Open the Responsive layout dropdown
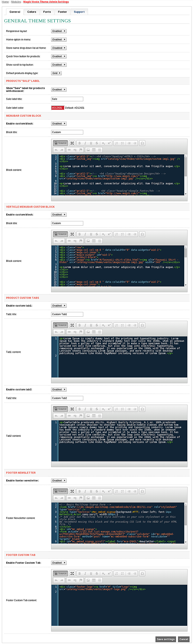 tap(59, 31)
